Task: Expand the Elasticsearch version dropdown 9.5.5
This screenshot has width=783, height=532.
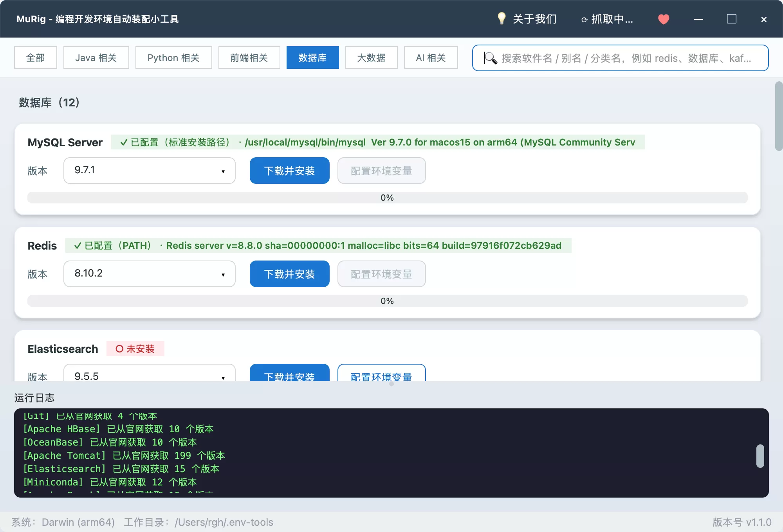Action: tap(150, 374)
